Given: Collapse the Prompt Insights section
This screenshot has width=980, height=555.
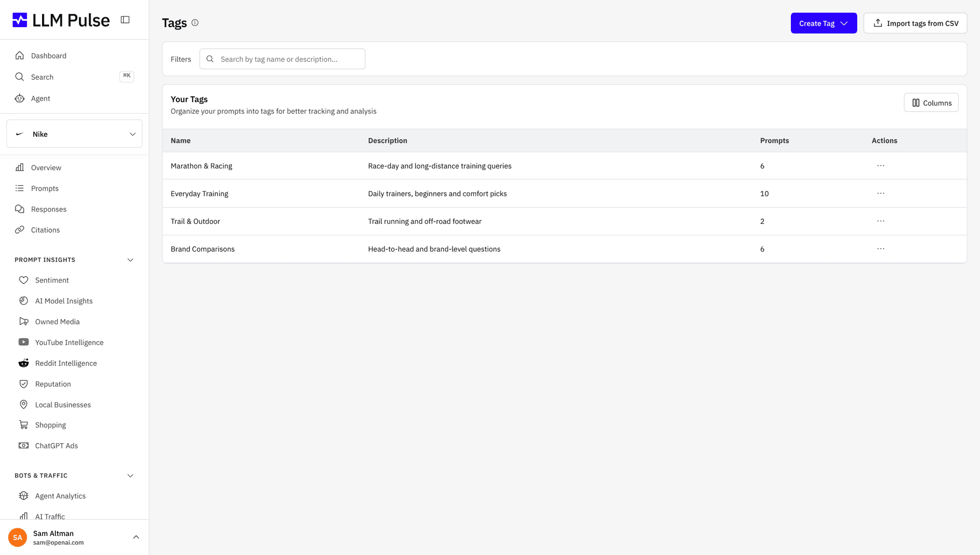Looking at the screenshot, I should pos(130,260).
